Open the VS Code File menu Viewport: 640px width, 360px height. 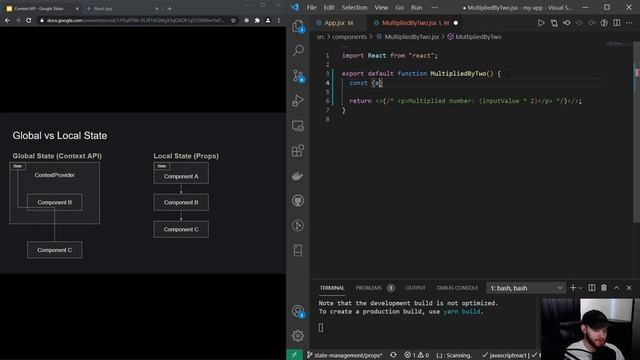coord(311,7)
